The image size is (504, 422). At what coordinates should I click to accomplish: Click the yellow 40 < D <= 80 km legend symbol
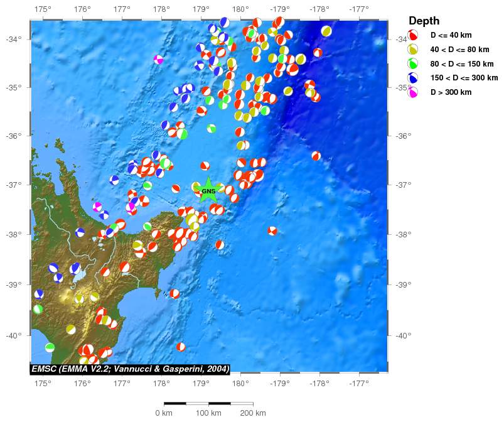[x=413, y=50]
